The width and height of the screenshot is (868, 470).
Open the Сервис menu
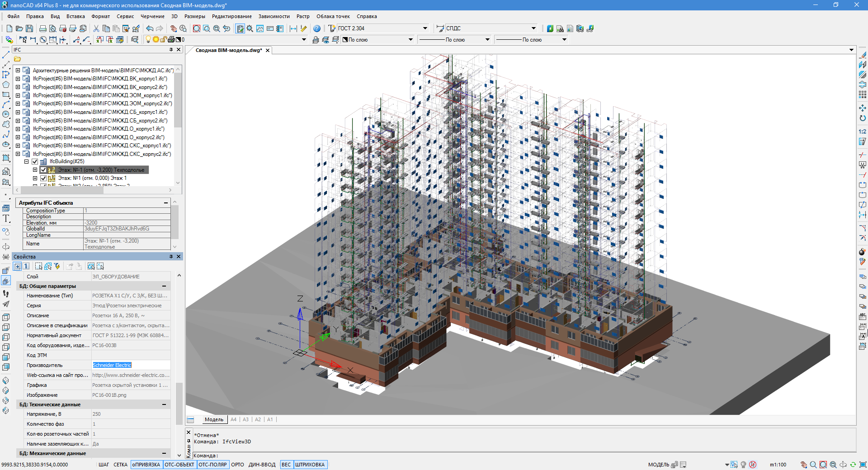click(125, 16)
